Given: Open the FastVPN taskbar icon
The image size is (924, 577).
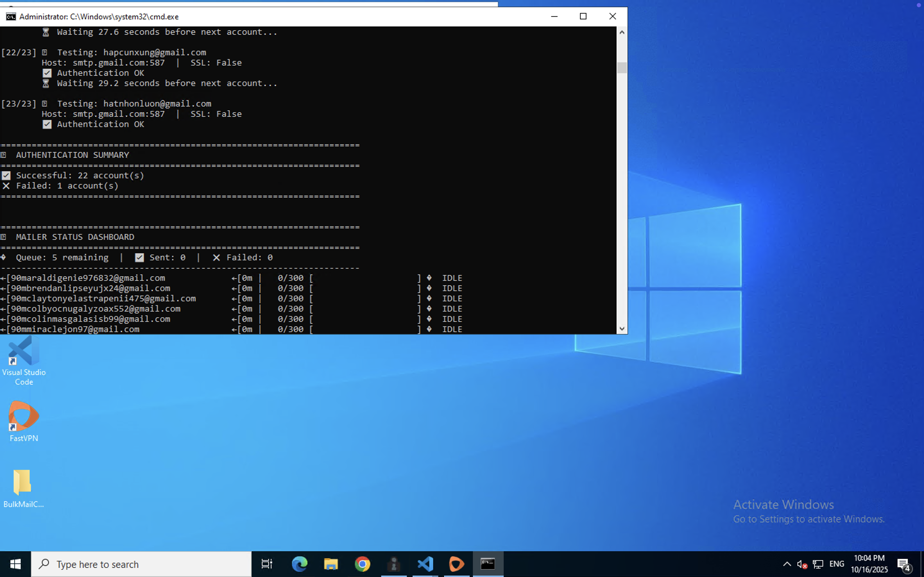Looking at the screenshot, I should click(457, 564).
